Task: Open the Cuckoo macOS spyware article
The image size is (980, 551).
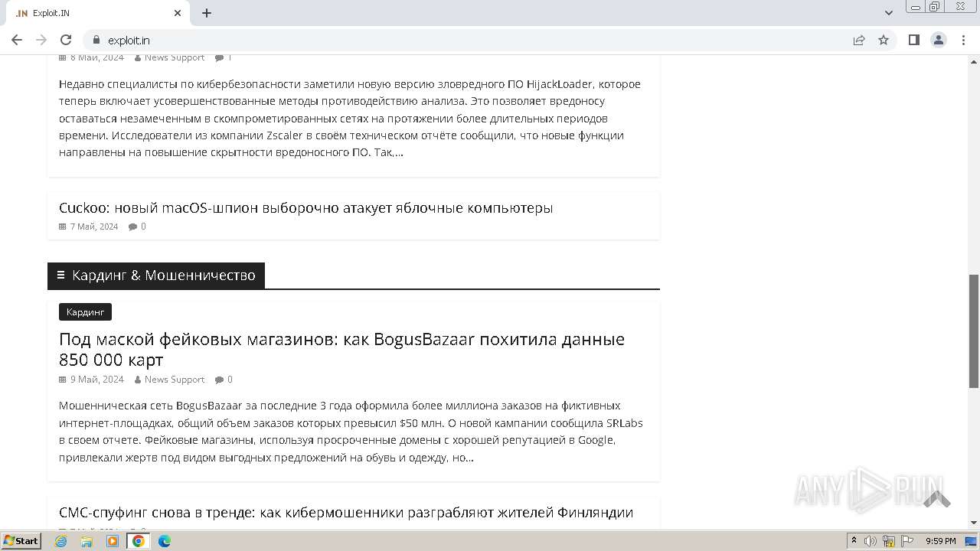Action: pyautogui.click(x=305, y=207)
